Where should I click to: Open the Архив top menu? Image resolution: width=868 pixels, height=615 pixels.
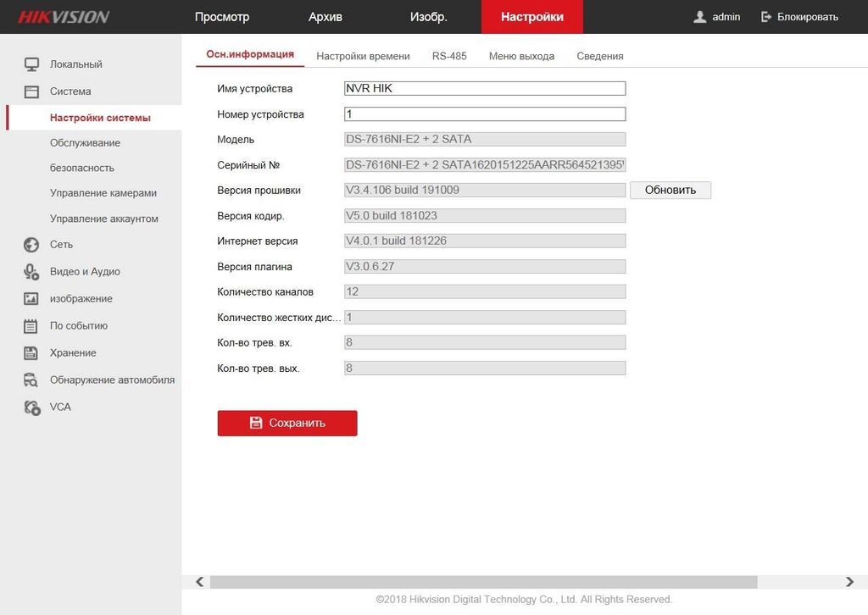(x=325, y=17)
